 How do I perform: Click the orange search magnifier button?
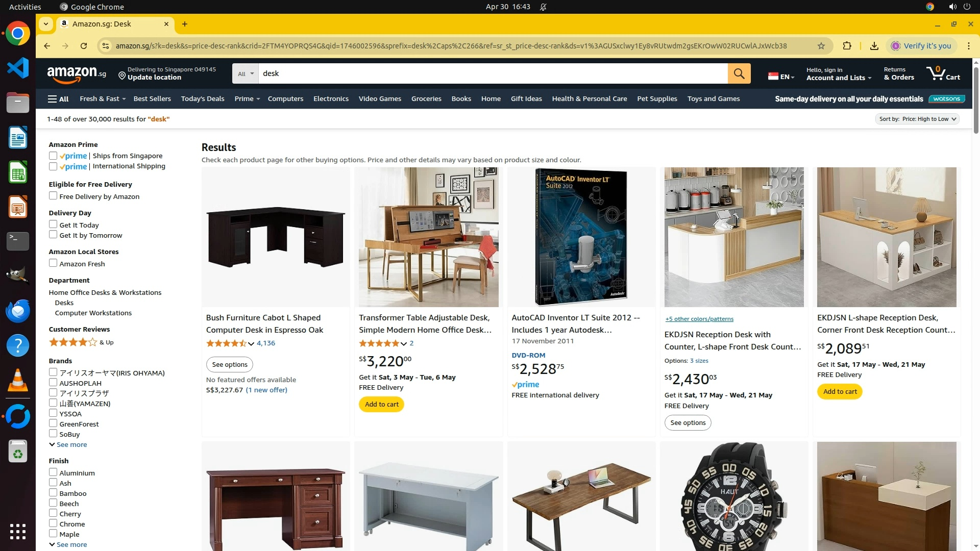(739, 73)
